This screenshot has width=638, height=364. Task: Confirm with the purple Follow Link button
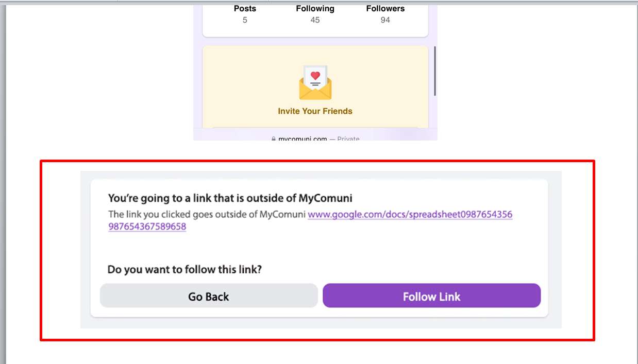[x=431, y=296]
